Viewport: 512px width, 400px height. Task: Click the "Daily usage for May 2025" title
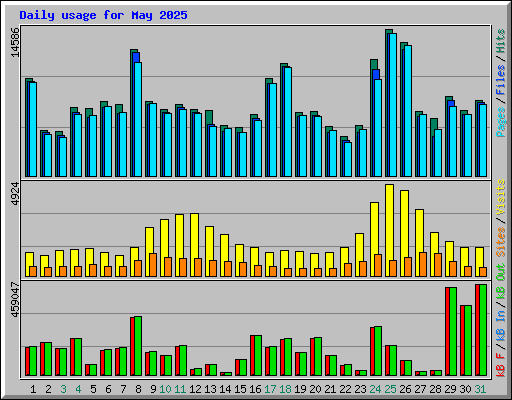click(103, 15)
